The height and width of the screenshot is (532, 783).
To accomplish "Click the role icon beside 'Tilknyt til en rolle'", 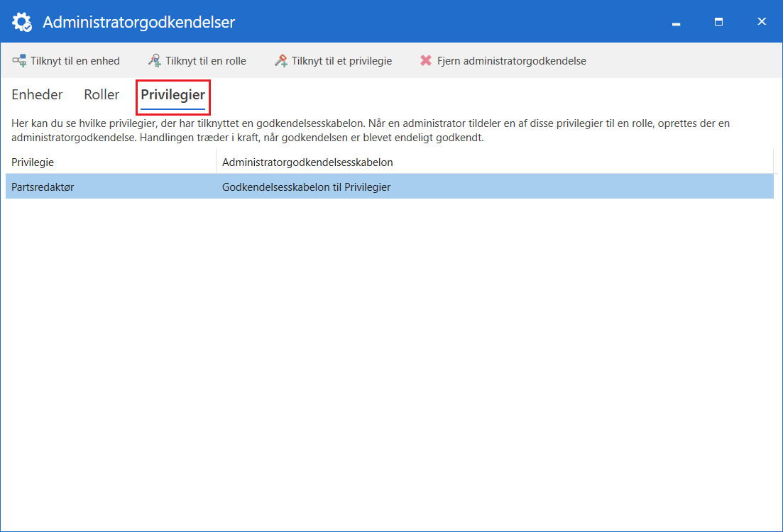I will click(154, 61).
